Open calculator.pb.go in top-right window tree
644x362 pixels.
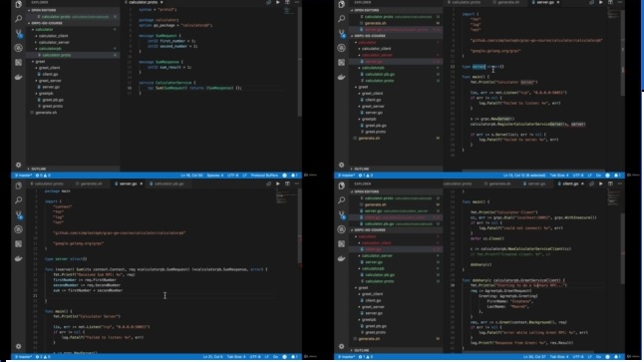pyautogui.click(x=380, y=75)
